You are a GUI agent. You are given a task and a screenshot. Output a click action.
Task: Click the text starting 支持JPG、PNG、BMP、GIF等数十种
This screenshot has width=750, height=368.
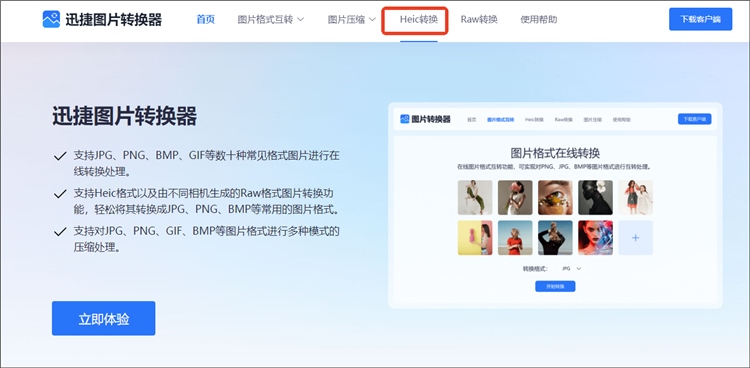[207, 163]
